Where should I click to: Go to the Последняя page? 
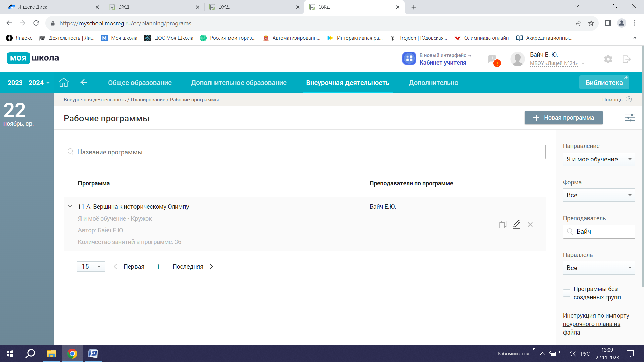[x=188, y=267]
